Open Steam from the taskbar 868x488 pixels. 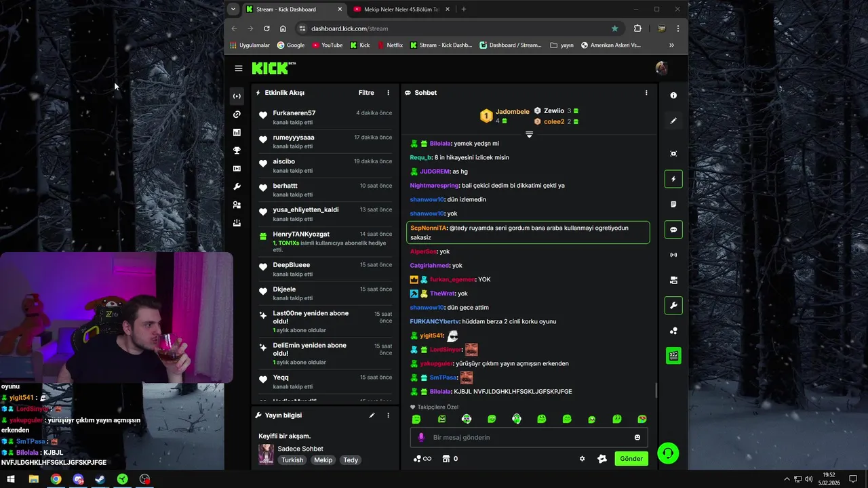click(x=100, y=479)
